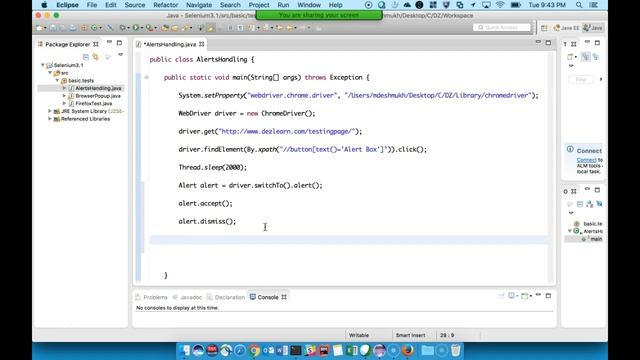Click the Run Last Tool (external tools) icon

pos(149,28)
